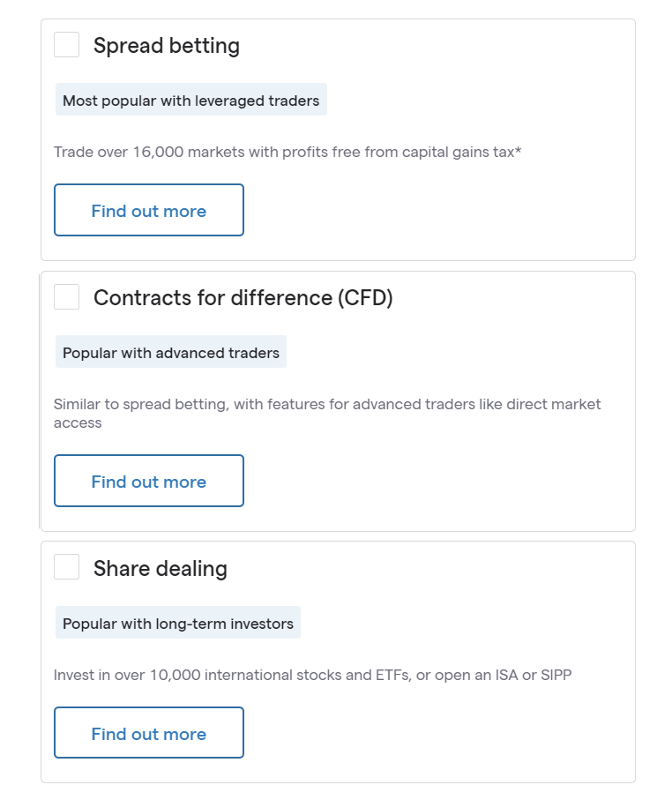Viewport: 672px width, 785px height.
Task: Click the 'Trade over 16,000 markets' description
Action: 287,152
